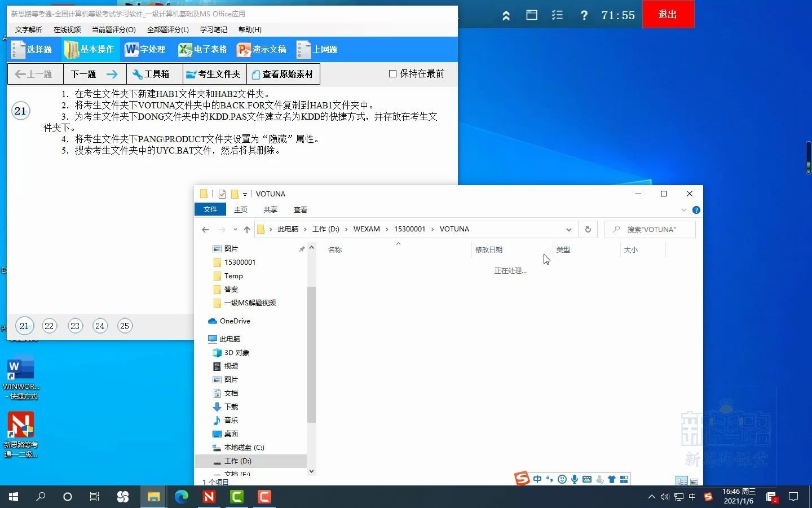
Task: Open the Quick Access Toolbar customize dropdown
Action: click(245, 194)
